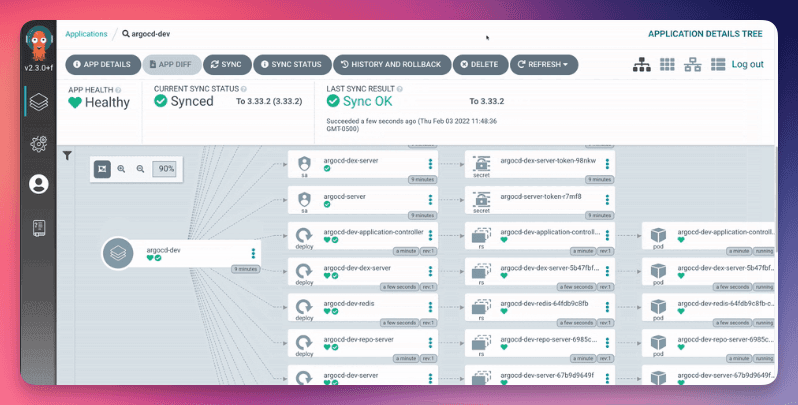The image size is (798, 405).
Task: Zoom out with the magnifier minus icon
Action: [x=140, y=169]
